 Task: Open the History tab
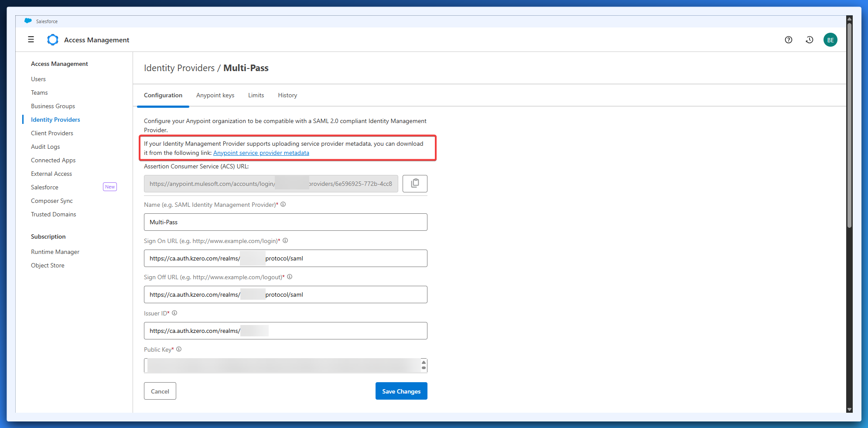coord(287,95)
